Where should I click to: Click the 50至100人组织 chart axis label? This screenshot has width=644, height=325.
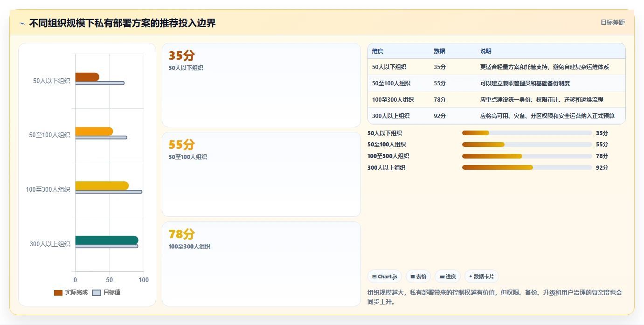click(49, 135)
